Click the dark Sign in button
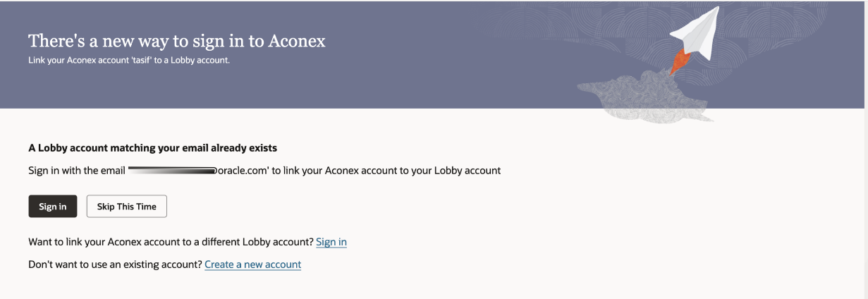Image resolution: width=868 pixels, height=299 pixels. [53, 207]
